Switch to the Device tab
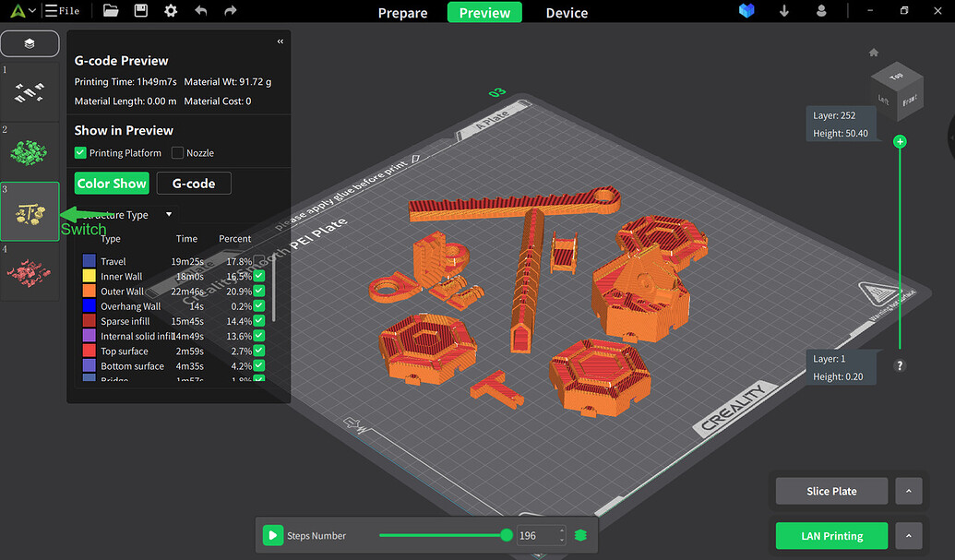The image size is (955, 560). point(566,13)
